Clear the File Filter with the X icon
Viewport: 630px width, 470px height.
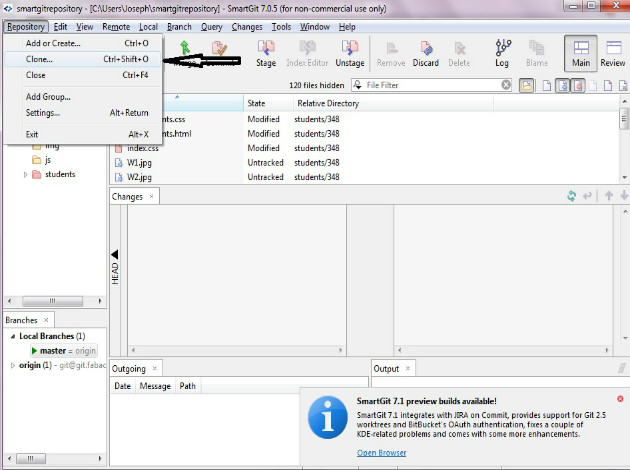click(x=506, y=85)
